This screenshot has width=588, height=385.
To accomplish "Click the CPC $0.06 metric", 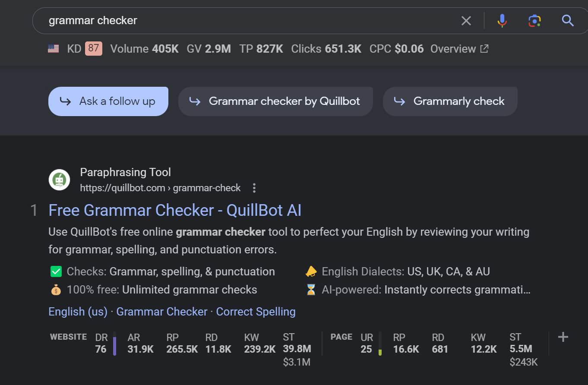I will (397, 49).
